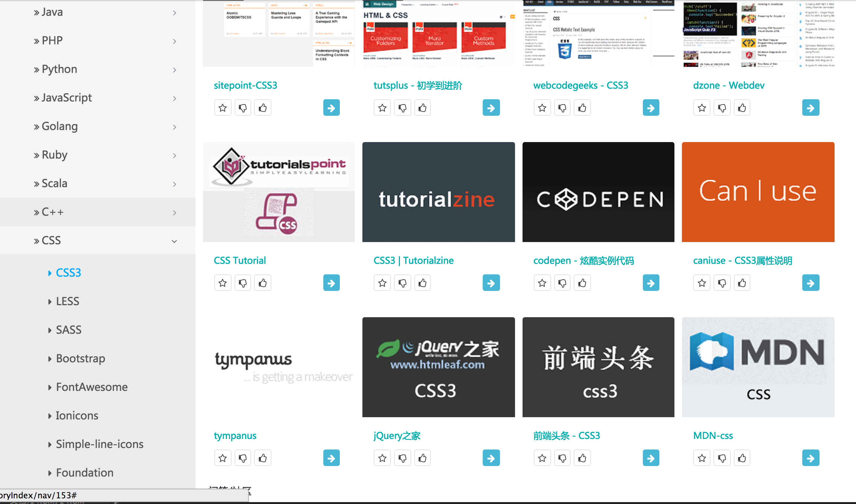Open the caniuse - CSS3属性说明 link

[x=742, y=260]
